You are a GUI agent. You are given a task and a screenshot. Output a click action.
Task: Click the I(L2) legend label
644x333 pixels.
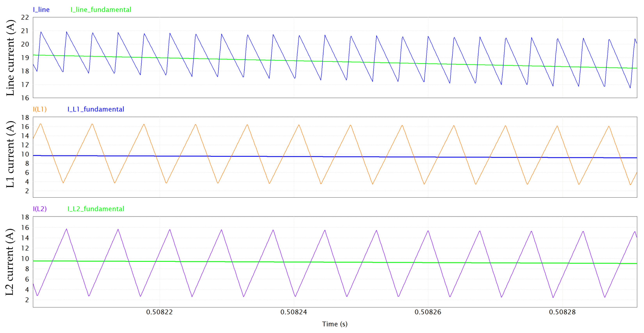tap(40, 209)
